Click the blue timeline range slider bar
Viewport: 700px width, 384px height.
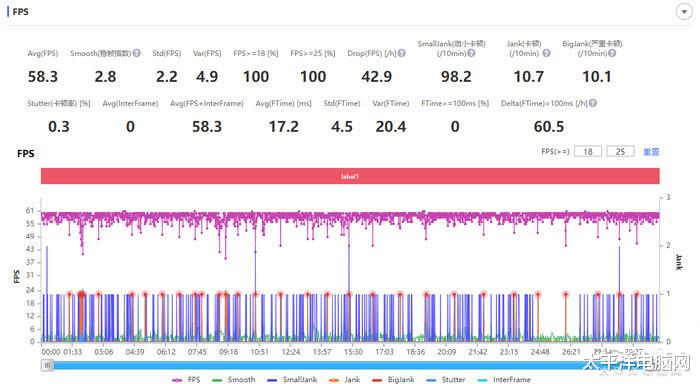point(350,365)
